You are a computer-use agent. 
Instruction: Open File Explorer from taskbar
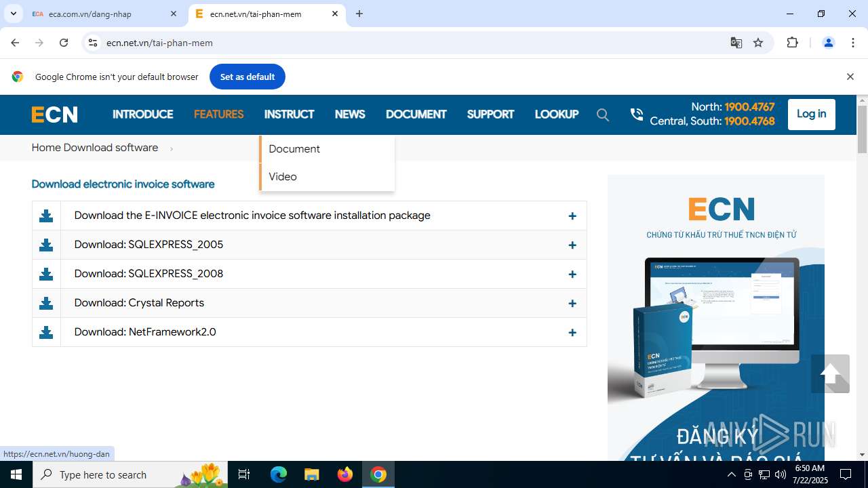tap(311, 474)
